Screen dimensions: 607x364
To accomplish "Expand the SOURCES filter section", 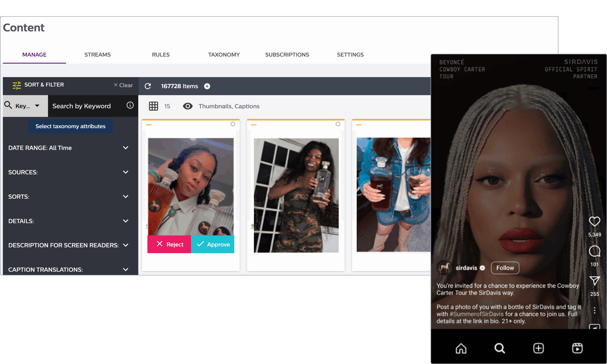I will tap(125, 172).
